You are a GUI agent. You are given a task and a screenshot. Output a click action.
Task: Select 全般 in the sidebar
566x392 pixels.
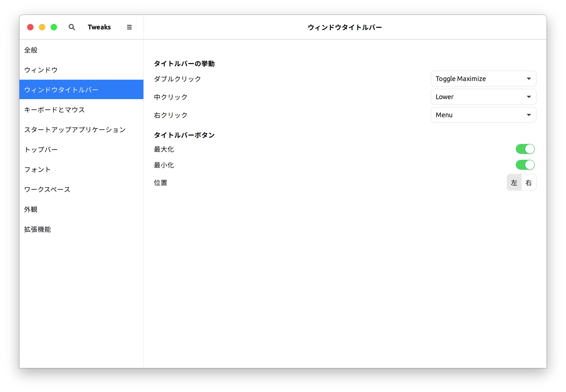(81, 50)
